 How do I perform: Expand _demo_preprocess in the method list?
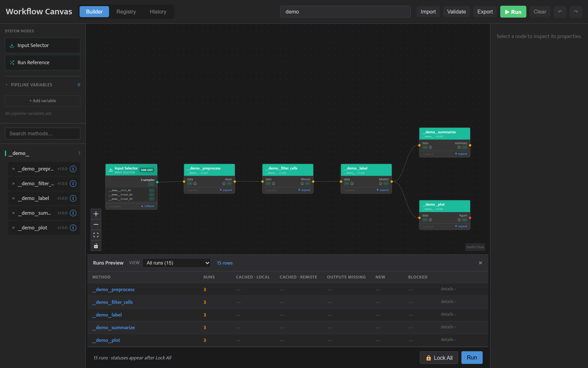(x=14, y=169)
